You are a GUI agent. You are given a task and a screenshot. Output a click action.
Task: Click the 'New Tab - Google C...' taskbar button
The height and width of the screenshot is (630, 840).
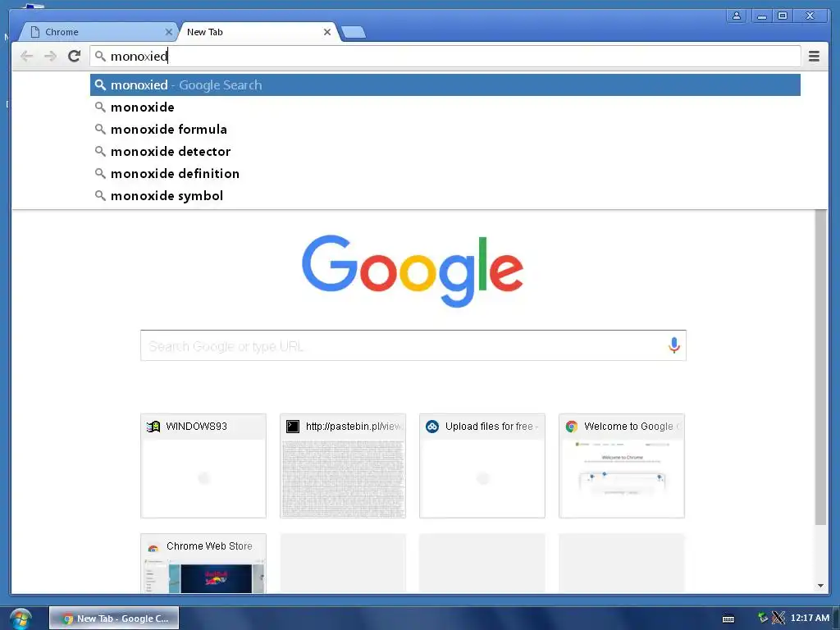114,619
